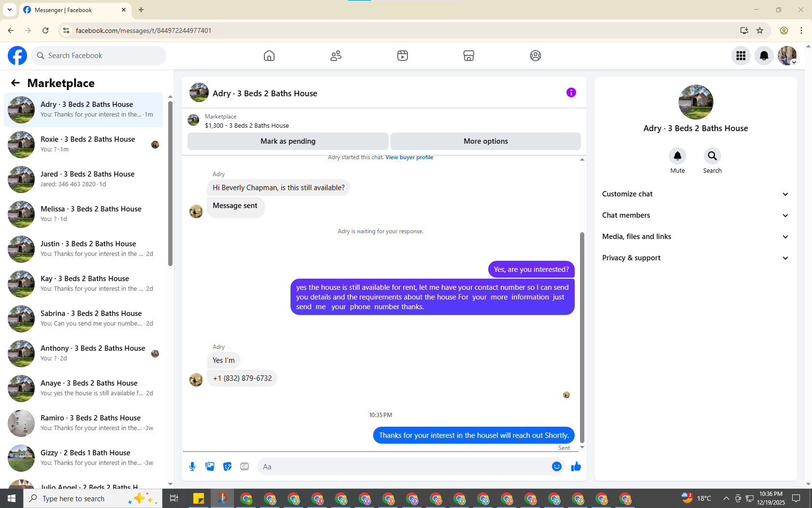Open the emoji picker
Image resolution: width=812 pixels, height=508 pixels.
coord(557,466)
